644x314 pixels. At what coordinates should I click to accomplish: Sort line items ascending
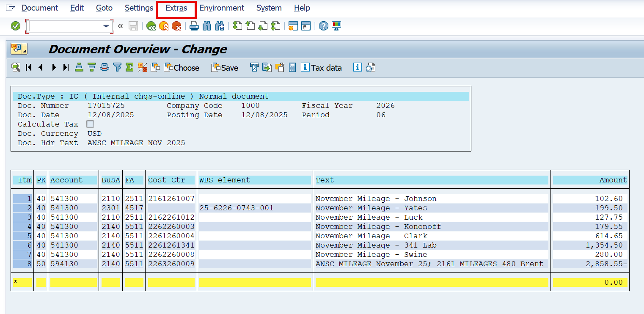click(79, 67)
